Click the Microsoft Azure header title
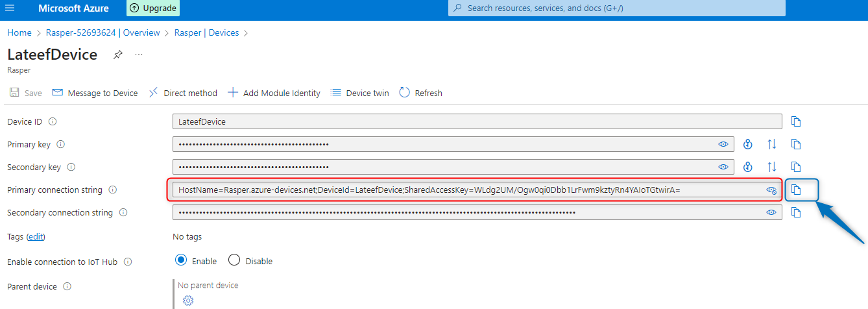 (74, 8)
